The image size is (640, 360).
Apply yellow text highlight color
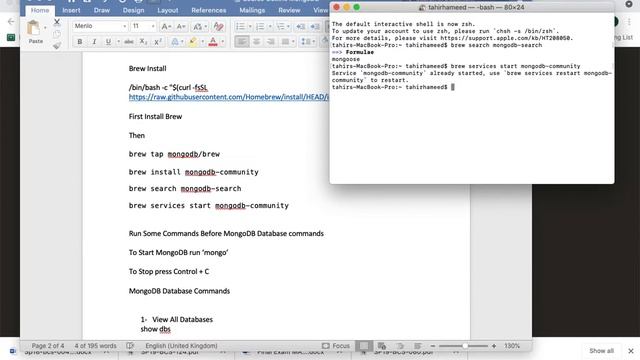coord(193,42)
